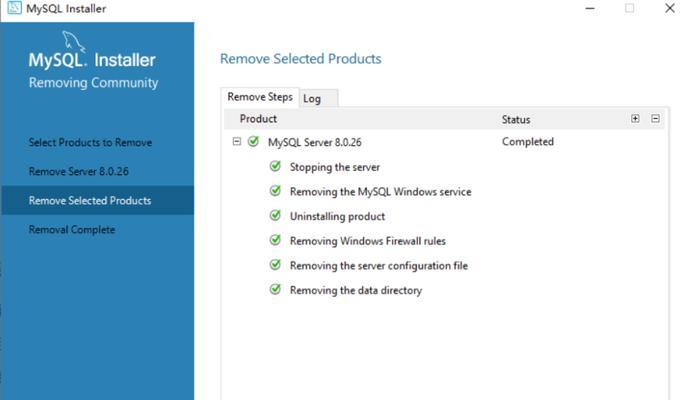Viewport: 687px width, 400px height.
Task: Click checkmark beside Uninstalling product
Action: click(275, 215)
